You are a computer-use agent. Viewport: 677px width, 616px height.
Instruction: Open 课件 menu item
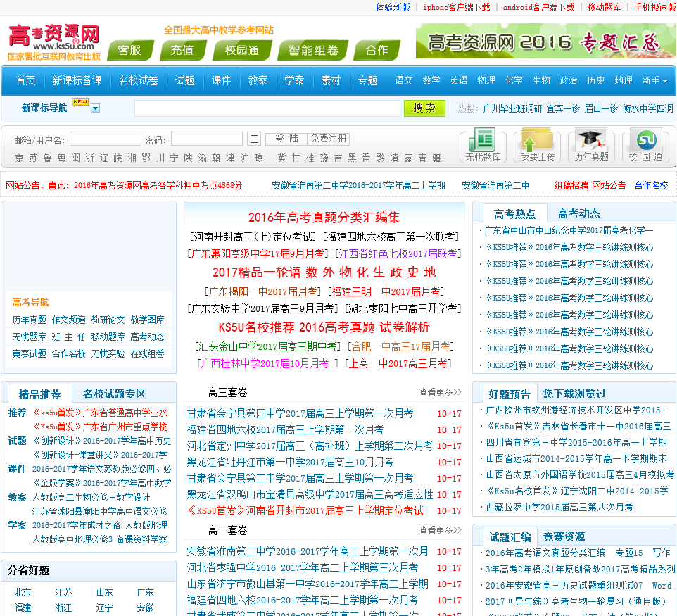point(221,81)
